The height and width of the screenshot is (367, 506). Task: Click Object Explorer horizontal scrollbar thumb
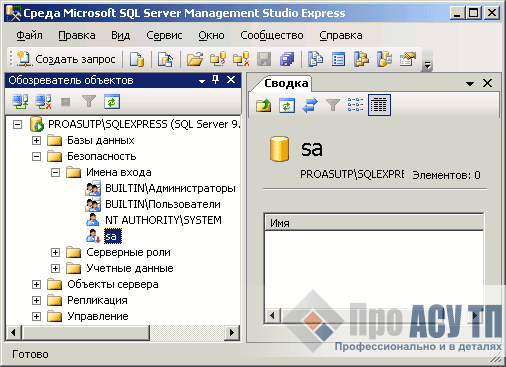tap(85, 332)
